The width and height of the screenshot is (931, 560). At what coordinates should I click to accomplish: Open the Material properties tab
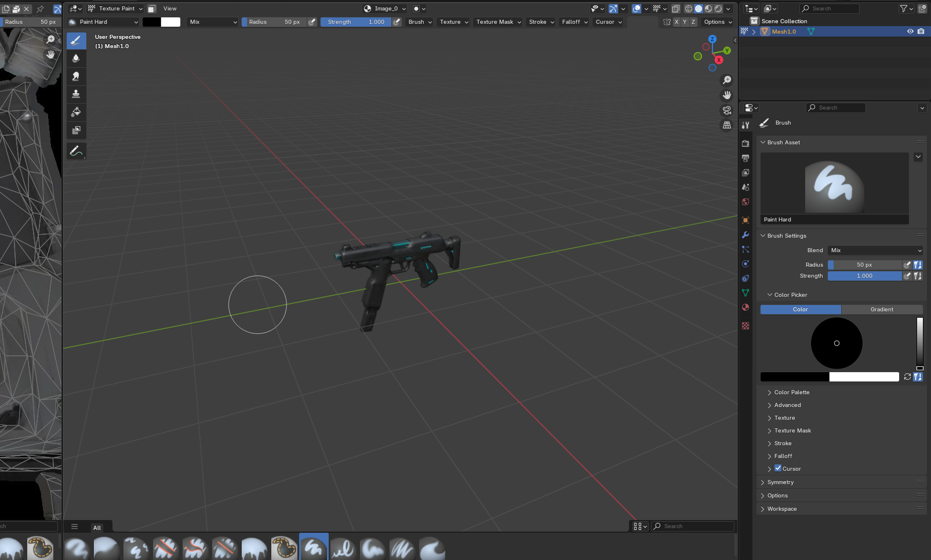coord(745,307)
